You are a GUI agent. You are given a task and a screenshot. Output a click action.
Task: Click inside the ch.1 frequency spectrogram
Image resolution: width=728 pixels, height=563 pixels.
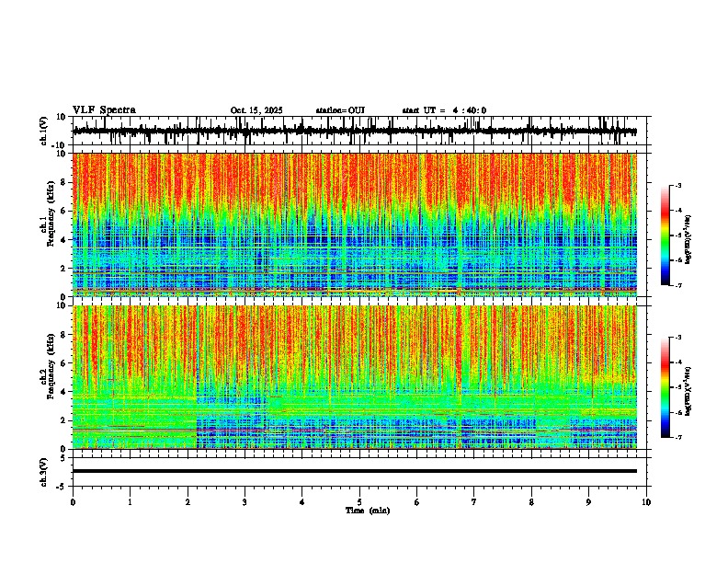tap(355, 224)
